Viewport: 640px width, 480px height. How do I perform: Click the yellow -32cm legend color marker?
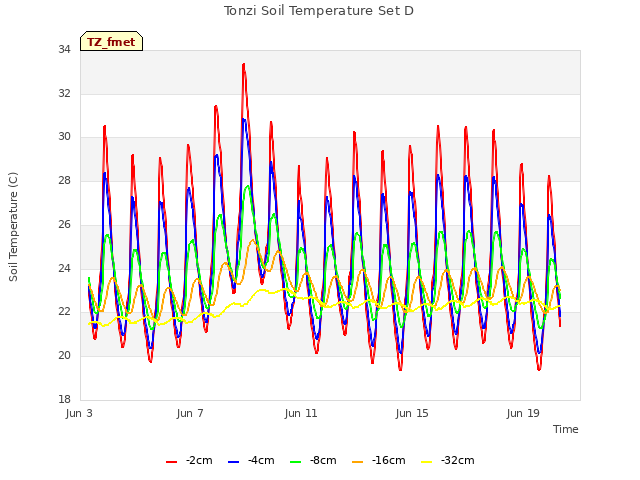pyautogui.click(x=427, y=462)
